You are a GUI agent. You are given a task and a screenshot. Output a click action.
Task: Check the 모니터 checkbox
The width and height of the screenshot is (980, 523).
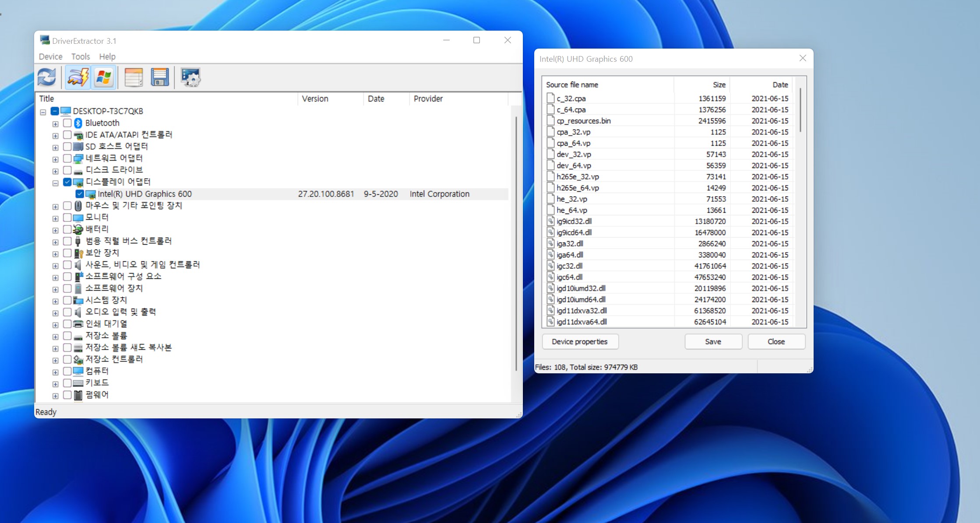pyautogui.click(x=67, y=217)
